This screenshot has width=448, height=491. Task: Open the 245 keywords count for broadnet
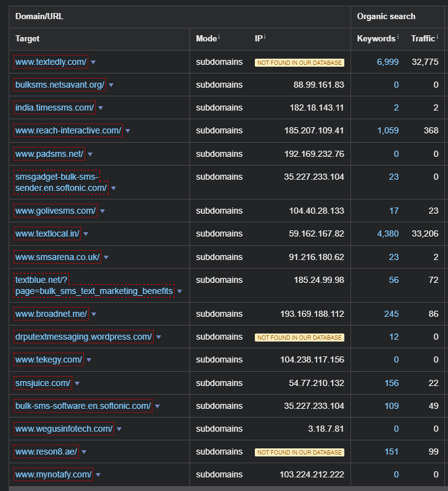(x=391, y=314)
